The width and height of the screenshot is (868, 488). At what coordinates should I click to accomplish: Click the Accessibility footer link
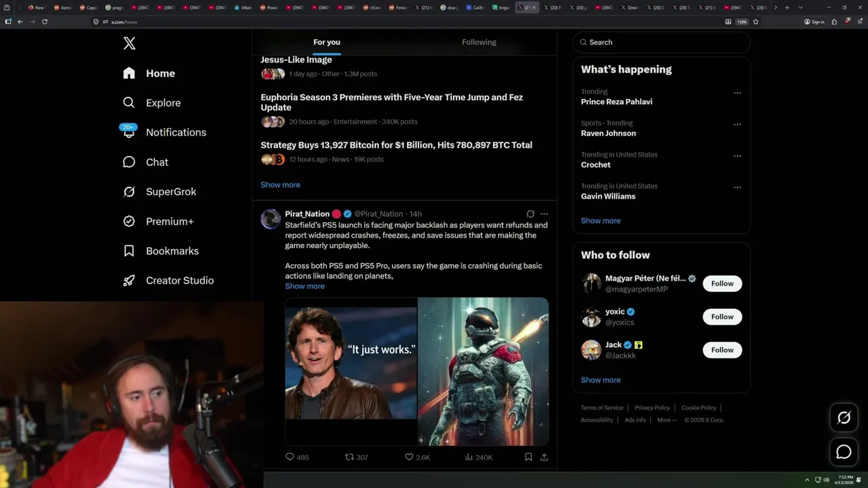click(x=597, y=420)
